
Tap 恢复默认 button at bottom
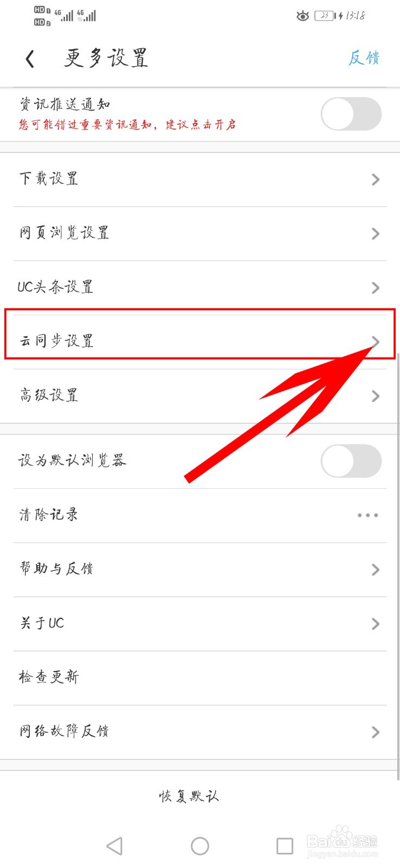click(x=189, y=796)
